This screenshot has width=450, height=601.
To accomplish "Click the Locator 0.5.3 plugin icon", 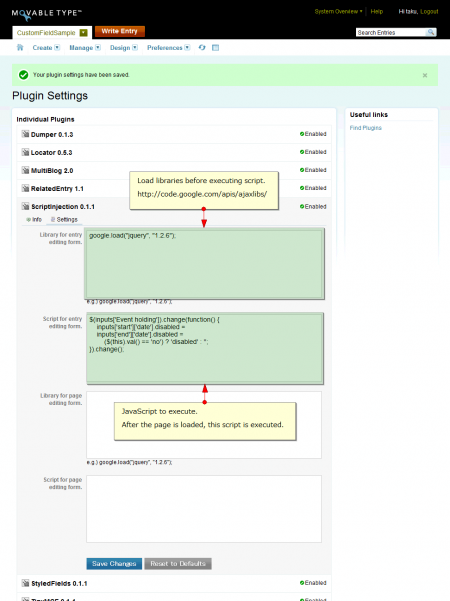I will pyautogui.click(x=25, y=152).
